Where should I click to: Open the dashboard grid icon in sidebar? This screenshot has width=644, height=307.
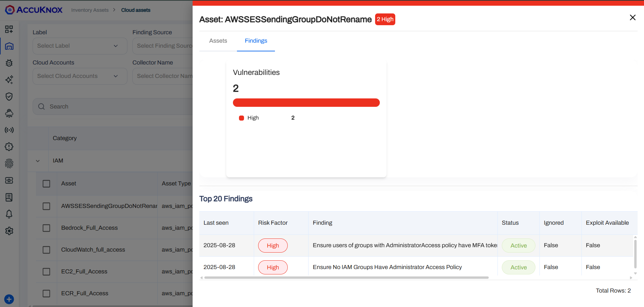tap(9, 29)
